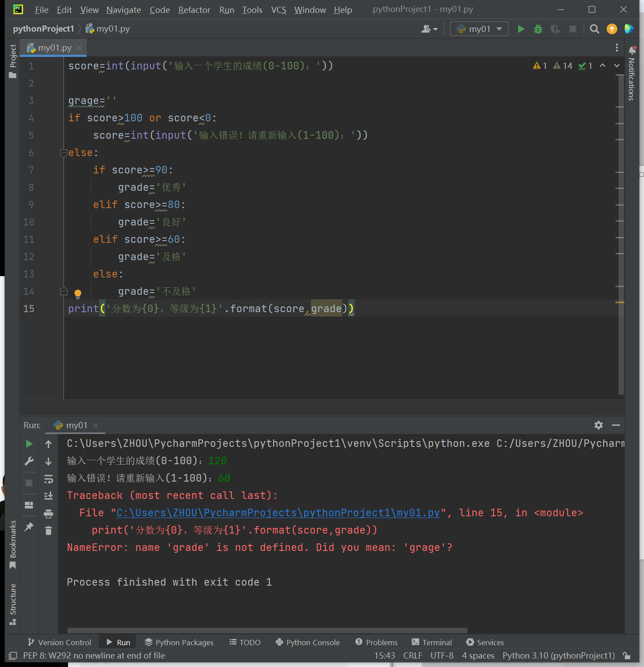This screenshot has height=667, width=644.
Task: Click the my01.py traceback file link
Action: tap(278, 513)
